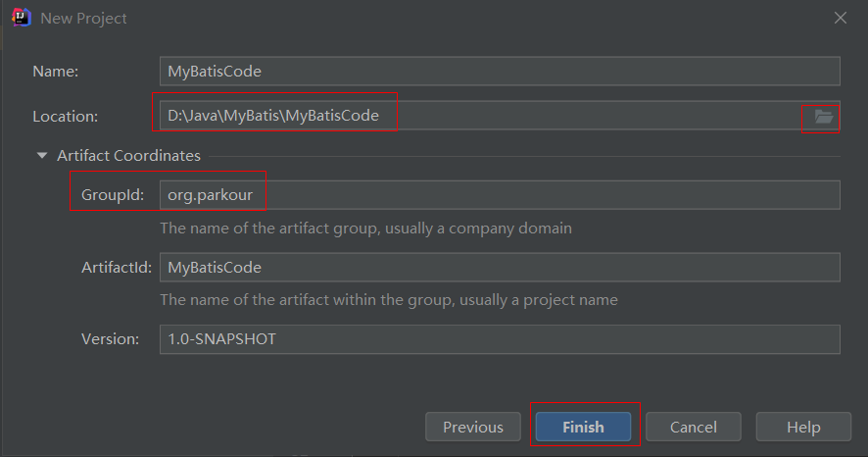Click the 'GroupId:' label
Viewport: 868px width, 457px height.
[x=113, y=195]
